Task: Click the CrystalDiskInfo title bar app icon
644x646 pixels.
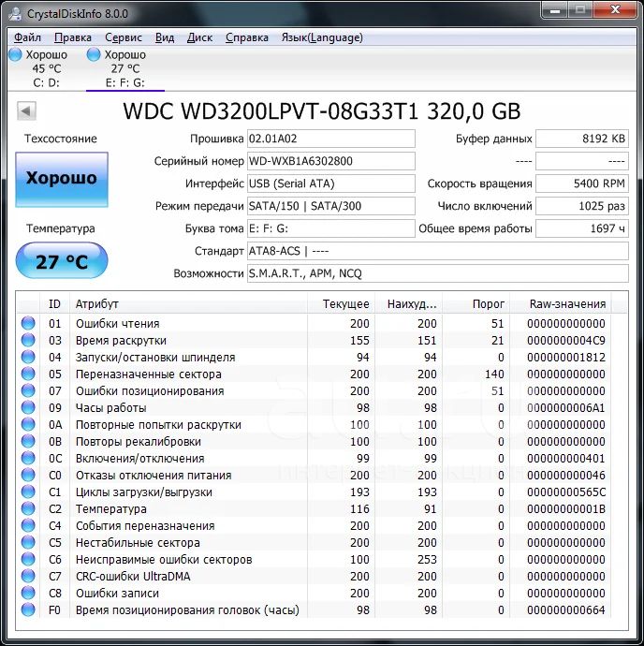Action: pyautogui.click(x=16, y=14)
